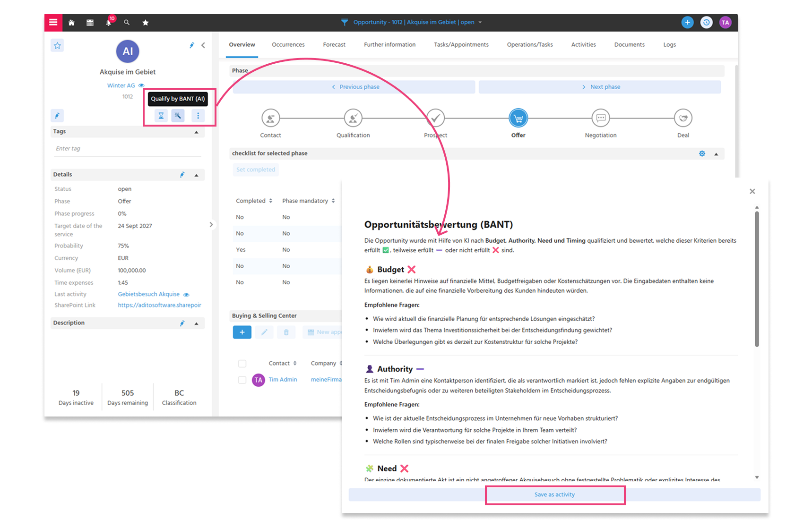Tick the select-all checkbox in contact header
812x527 pixels.
(x=242, y=363)
